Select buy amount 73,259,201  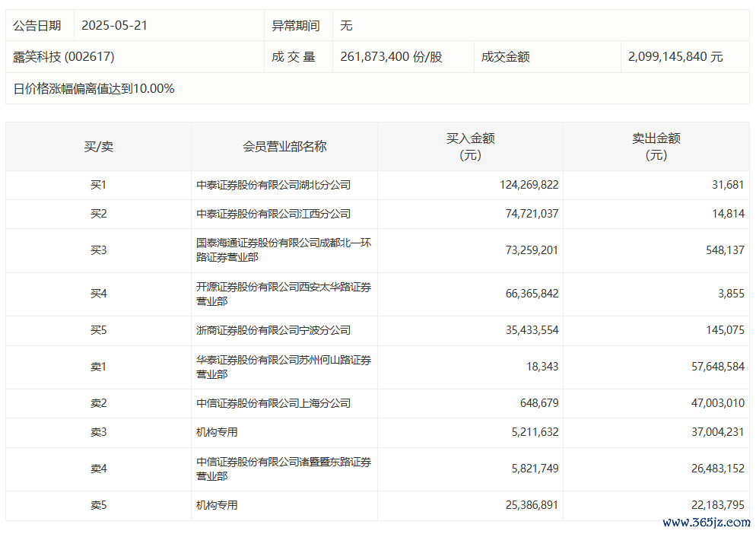[532, 250]
